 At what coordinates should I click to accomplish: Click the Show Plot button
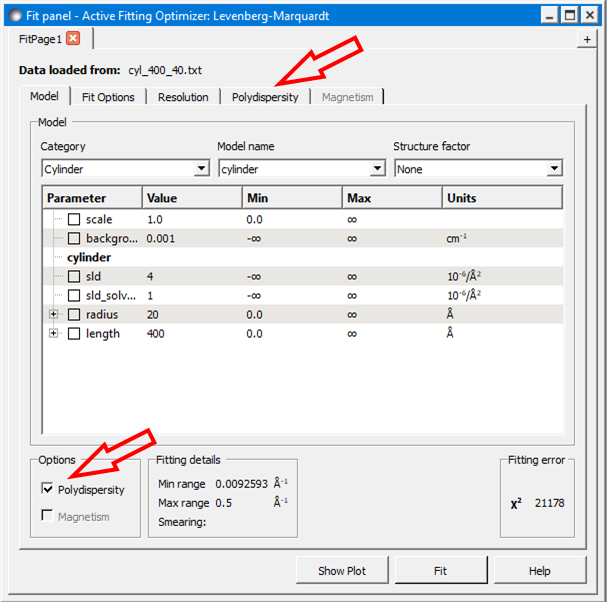tap(342, 571)
